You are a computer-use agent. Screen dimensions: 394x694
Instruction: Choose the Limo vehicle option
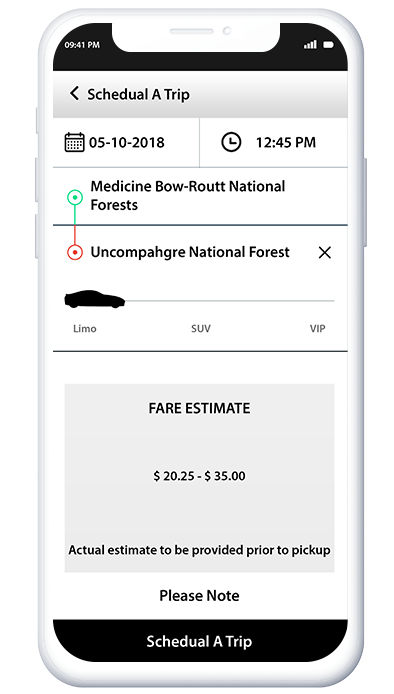(x=85, y=328)
